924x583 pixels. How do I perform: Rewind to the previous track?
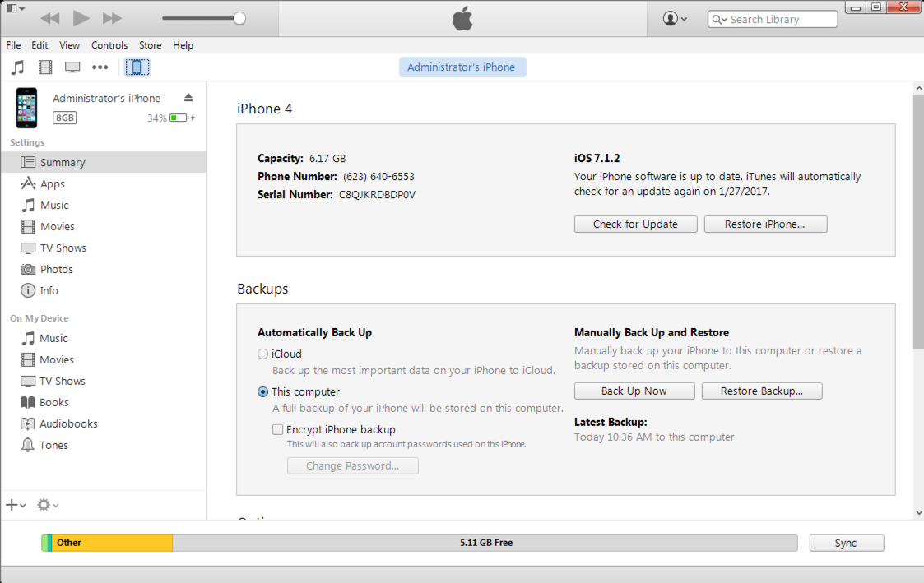(50, 18)
